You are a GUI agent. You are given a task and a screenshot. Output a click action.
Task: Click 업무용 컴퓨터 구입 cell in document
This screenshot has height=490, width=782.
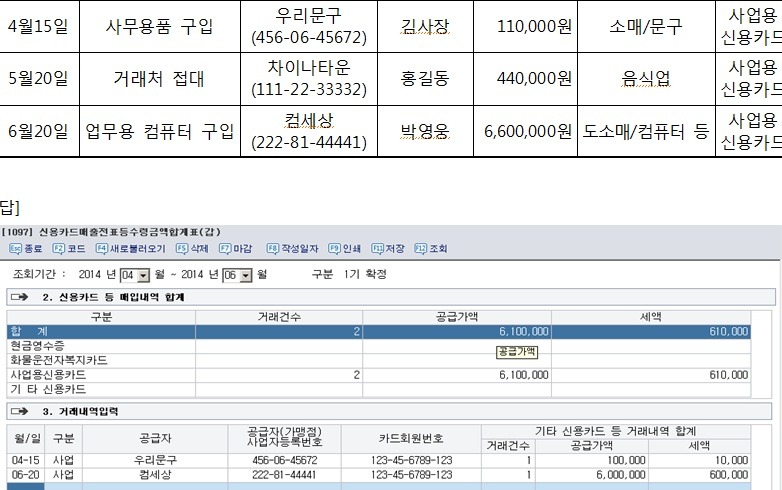[x=160, y=131]
